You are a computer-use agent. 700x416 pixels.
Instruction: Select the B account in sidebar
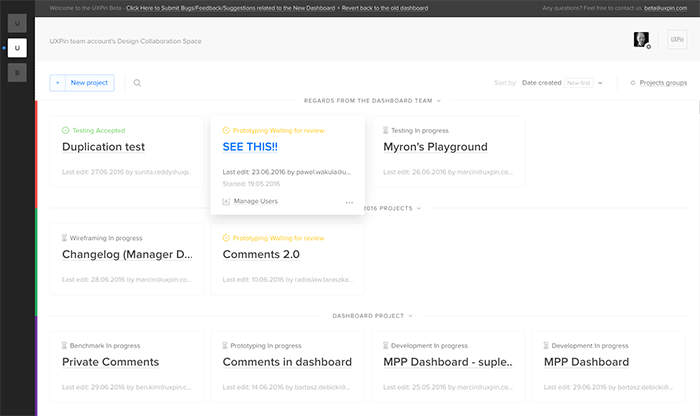17,73
